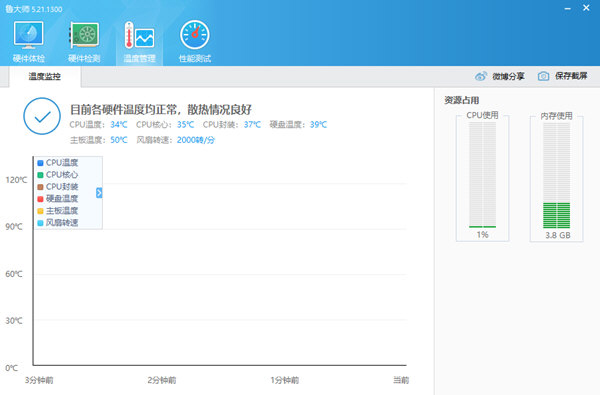Click the blue CPU温度 color swatch
The width and height of the screenshot is (600, 395).
[40, 163]
